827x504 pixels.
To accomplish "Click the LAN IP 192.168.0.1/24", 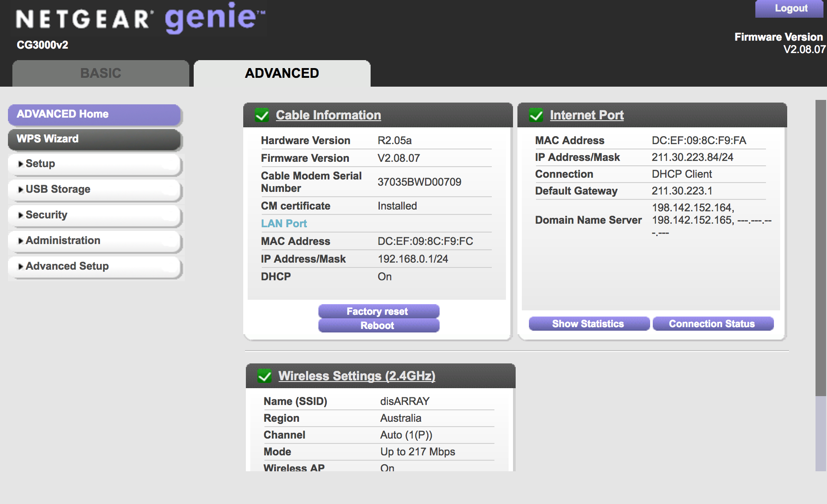I will (413, 259).
